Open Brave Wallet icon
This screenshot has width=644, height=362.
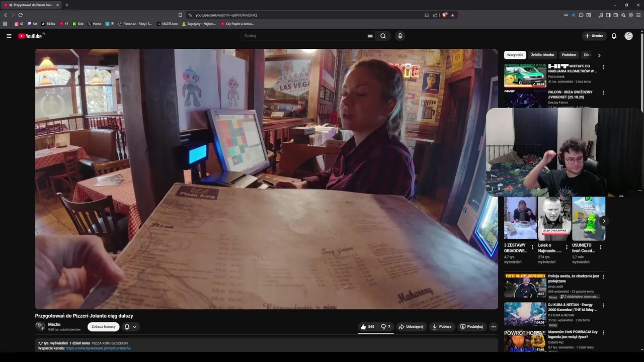pyautogui.click(x=615, y=15)
